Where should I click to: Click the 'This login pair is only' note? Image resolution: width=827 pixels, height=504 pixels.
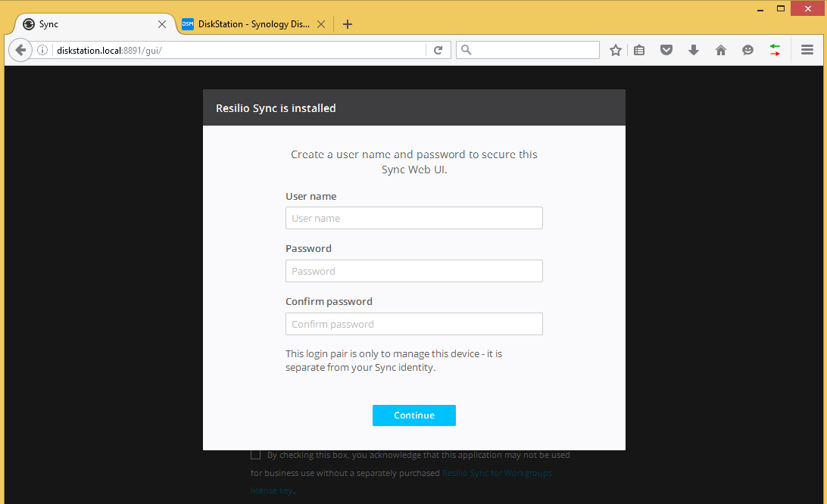[394, 361]
